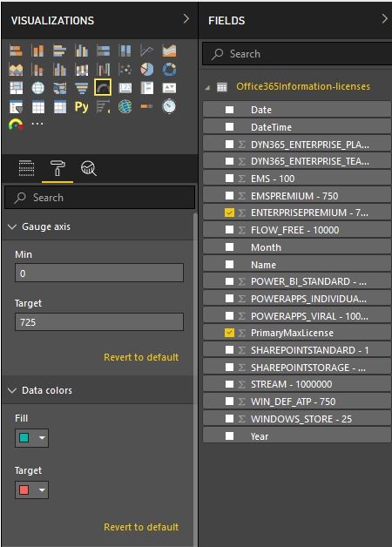Check the DateTime field checkbox
This screenshot has width=392, height=547.
[229, 127]
